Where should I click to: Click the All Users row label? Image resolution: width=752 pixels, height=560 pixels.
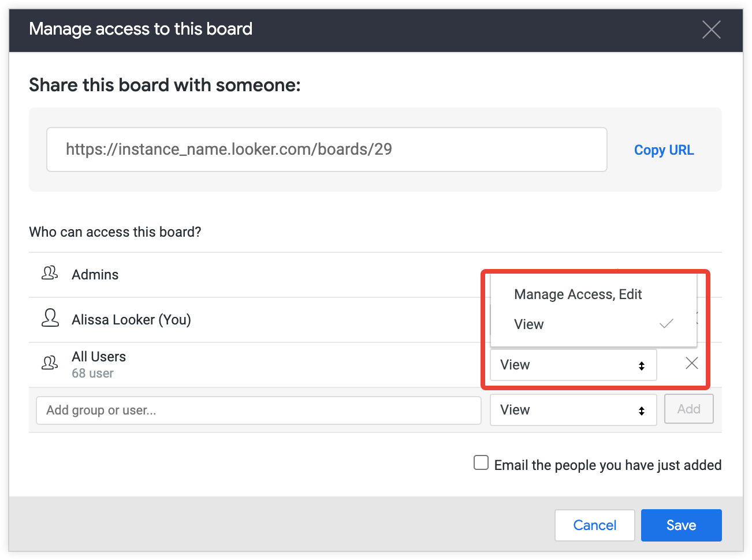(x=99, y=357)
